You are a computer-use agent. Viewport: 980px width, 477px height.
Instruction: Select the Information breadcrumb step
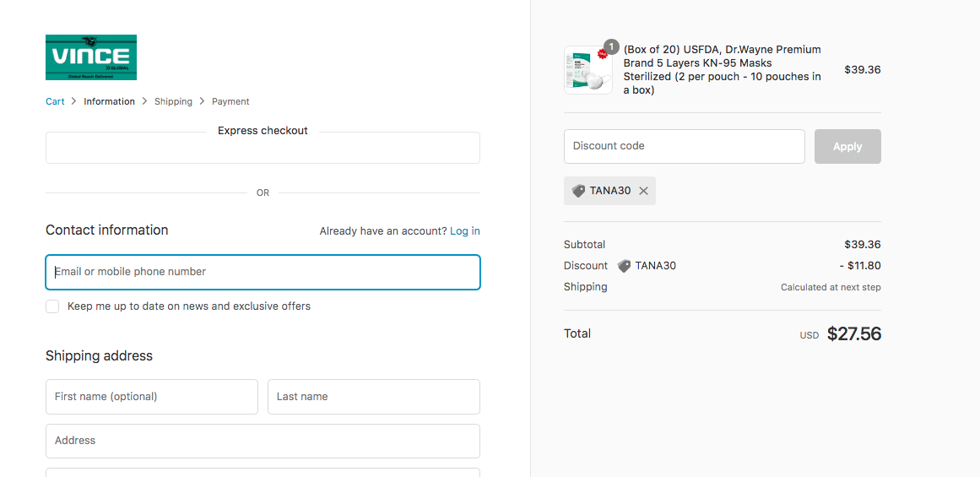pyautogui.click(x=109, y=101)
